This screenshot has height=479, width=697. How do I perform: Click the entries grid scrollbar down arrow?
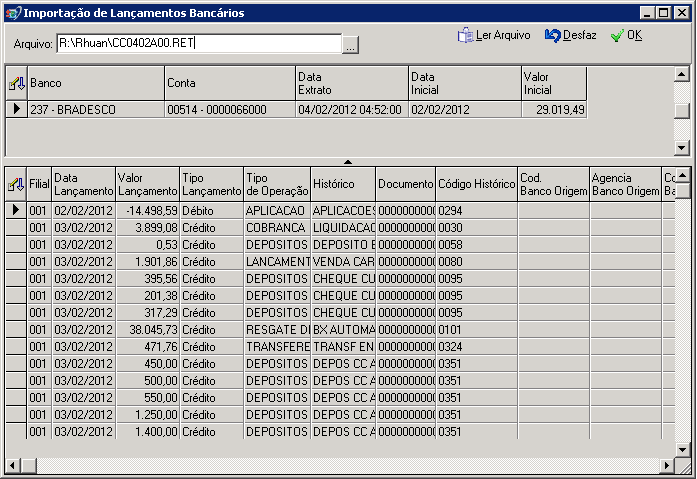pyautogui.click(x=682, y=449)
